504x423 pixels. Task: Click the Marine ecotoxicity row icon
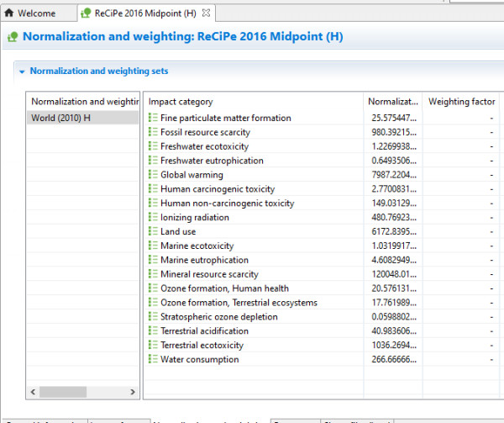pyautogui.click(x=153, y=246)
